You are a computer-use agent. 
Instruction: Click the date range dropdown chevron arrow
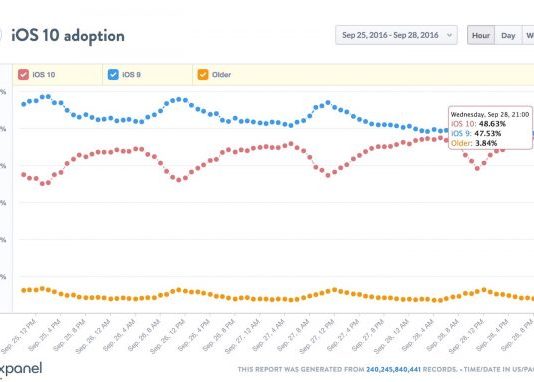coord(449,35)
